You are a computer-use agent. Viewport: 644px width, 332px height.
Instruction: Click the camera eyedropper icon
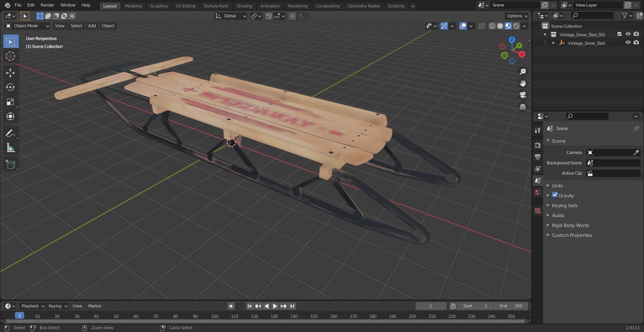click(x=636, y=153)
